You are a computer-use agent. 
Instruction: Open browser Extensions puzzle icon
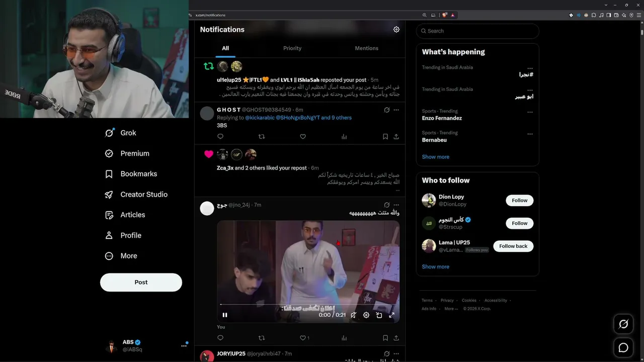click(x=594, y=15)
